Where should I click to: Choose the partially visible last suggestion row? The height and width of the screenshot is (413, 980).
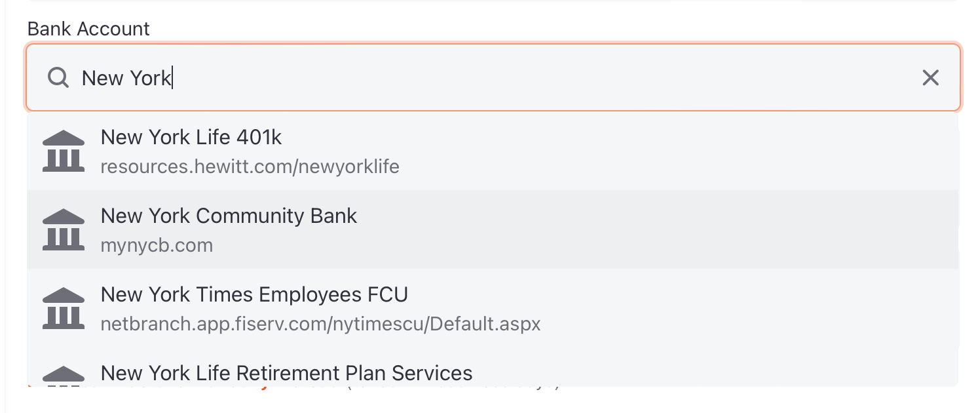pos(493,367)
